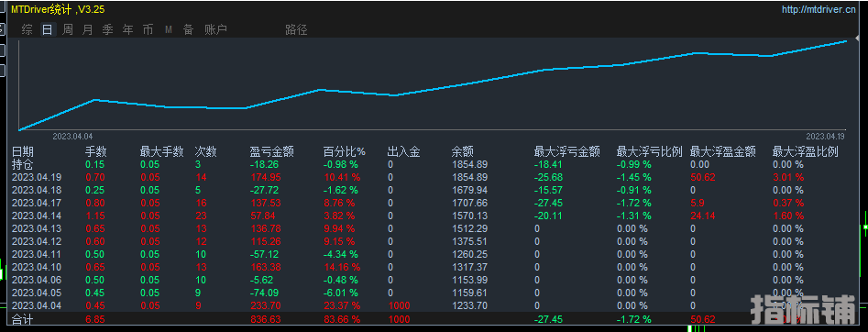Click the 合计 total row label
868x332 pixels.
pos(23,319)
